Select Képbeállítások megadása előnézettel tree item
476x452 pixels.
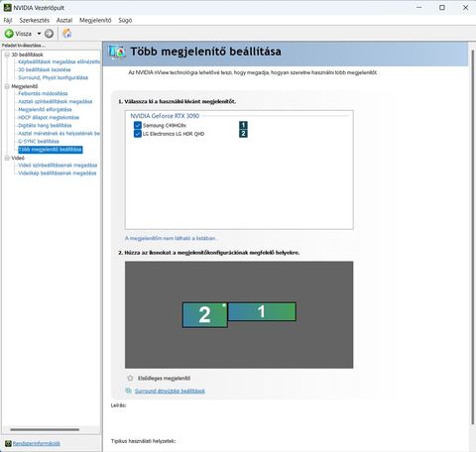click(59, 61)
